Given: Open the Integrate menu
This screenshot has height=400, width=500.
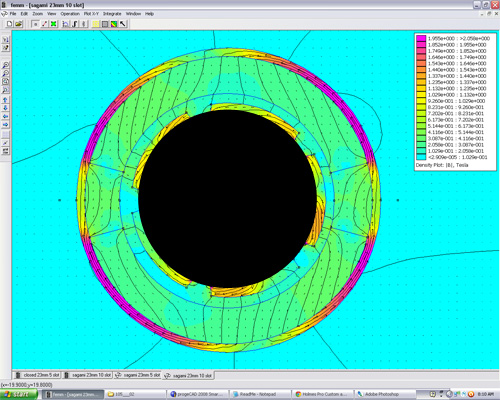Looking at the screenshot, I should click(x=112, y=14).
